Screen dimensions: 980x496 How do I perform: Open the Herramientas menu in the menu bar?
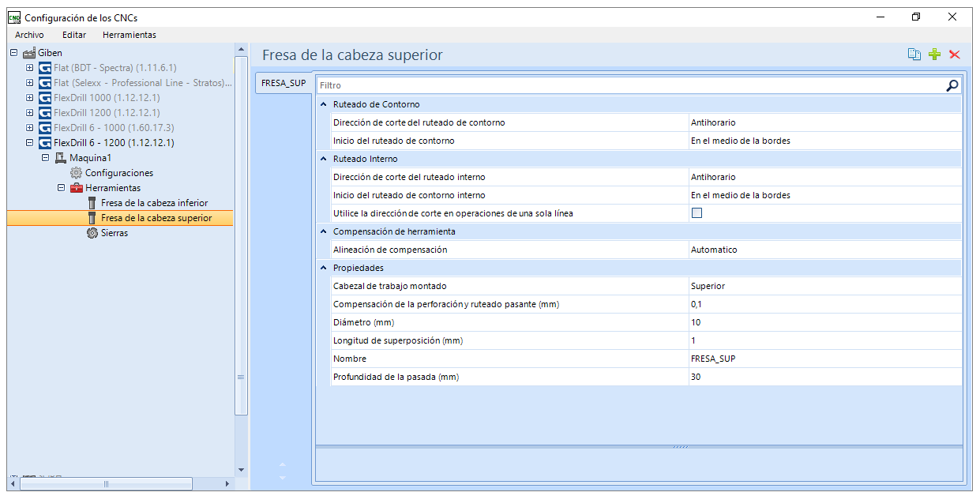click(130, 35)
